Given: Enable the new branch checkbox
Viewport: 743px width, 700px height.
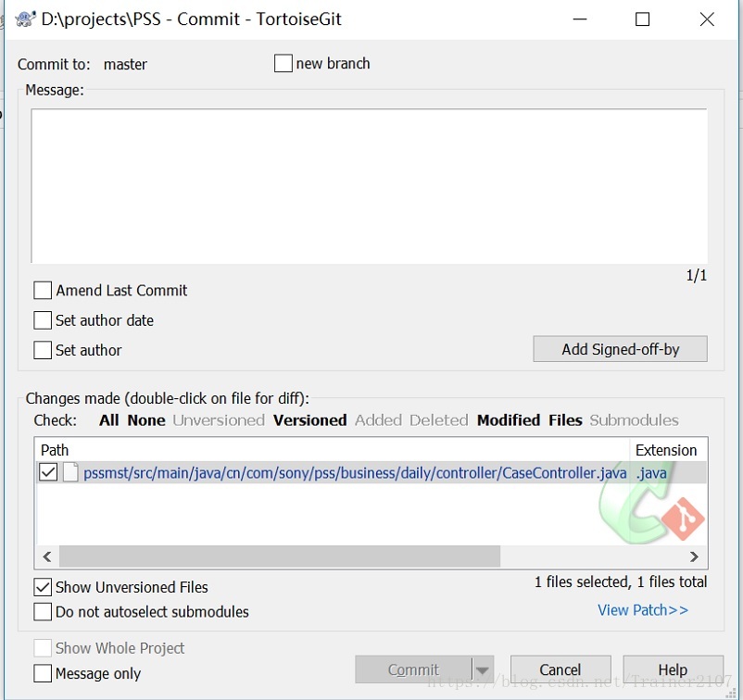Looking at the screenshot, I should pos(283,64).
